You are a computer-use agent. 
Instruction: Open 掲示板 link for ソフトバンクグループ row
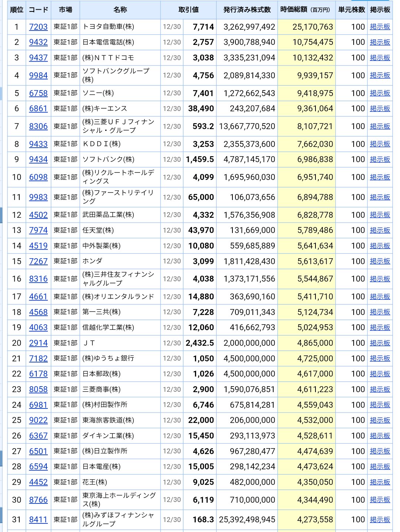(380, 75)
